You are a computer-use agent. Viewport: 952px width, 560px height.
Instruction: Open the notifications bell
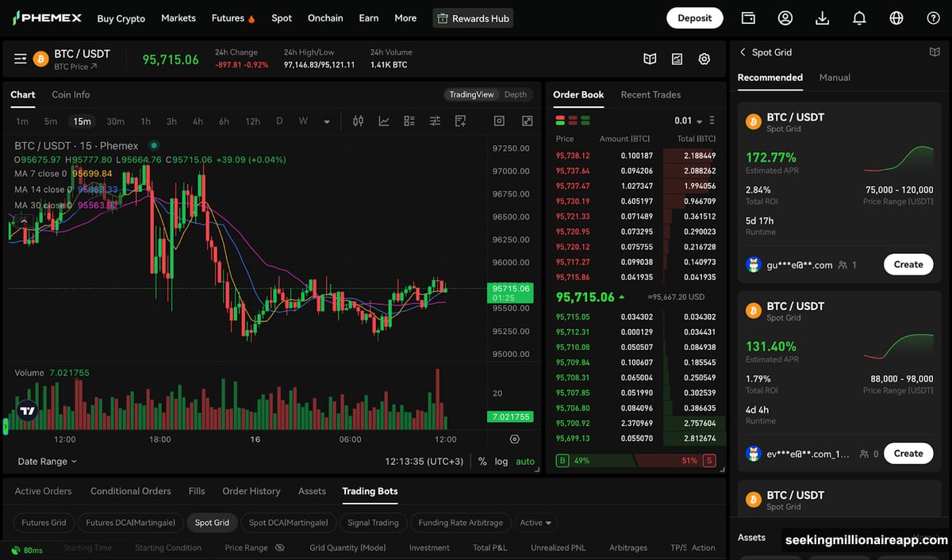pos(859,18)
